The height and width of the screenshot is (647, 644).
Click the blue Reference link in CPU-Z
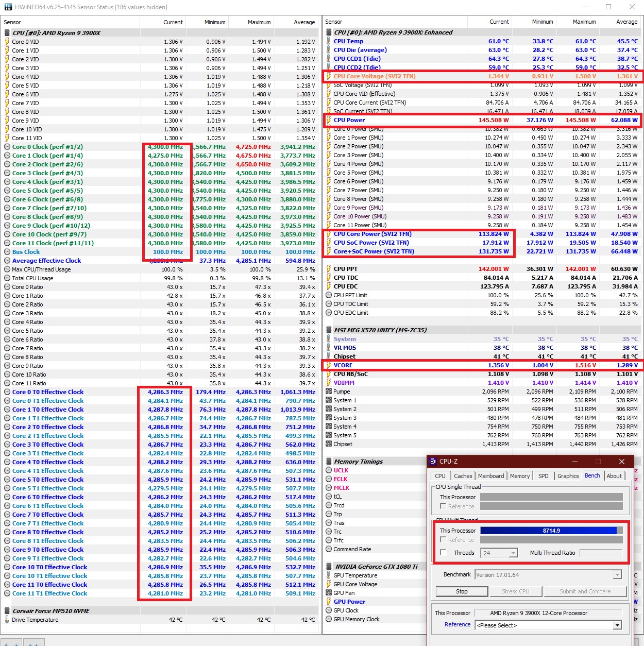457,624
